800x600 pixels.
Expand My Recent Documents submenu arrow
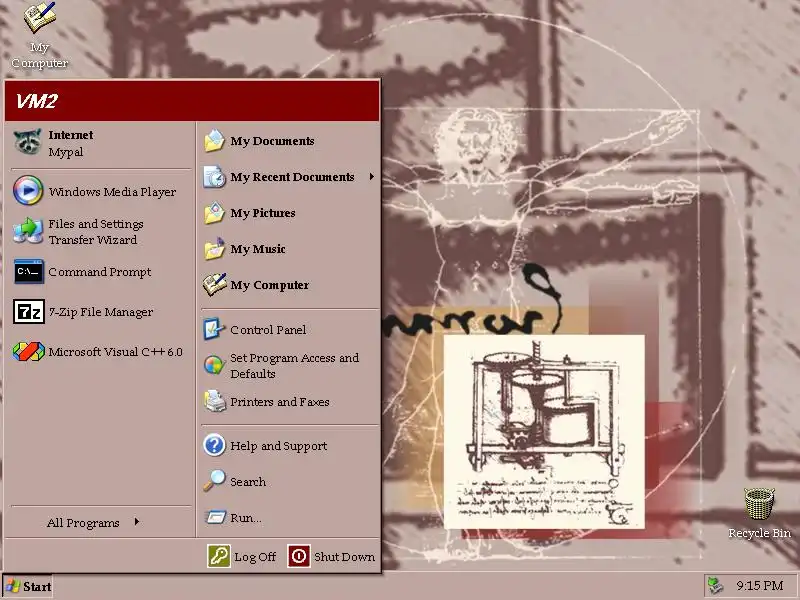372,177
